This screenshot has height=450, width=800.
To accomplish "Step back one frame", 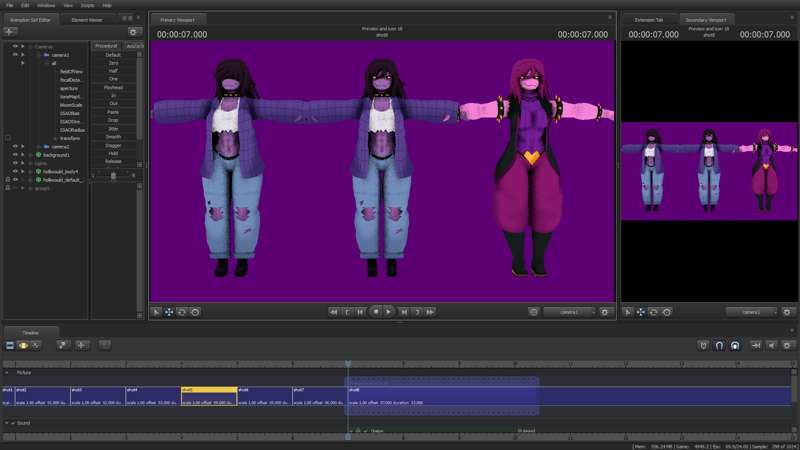I will [x=361, y=312].
